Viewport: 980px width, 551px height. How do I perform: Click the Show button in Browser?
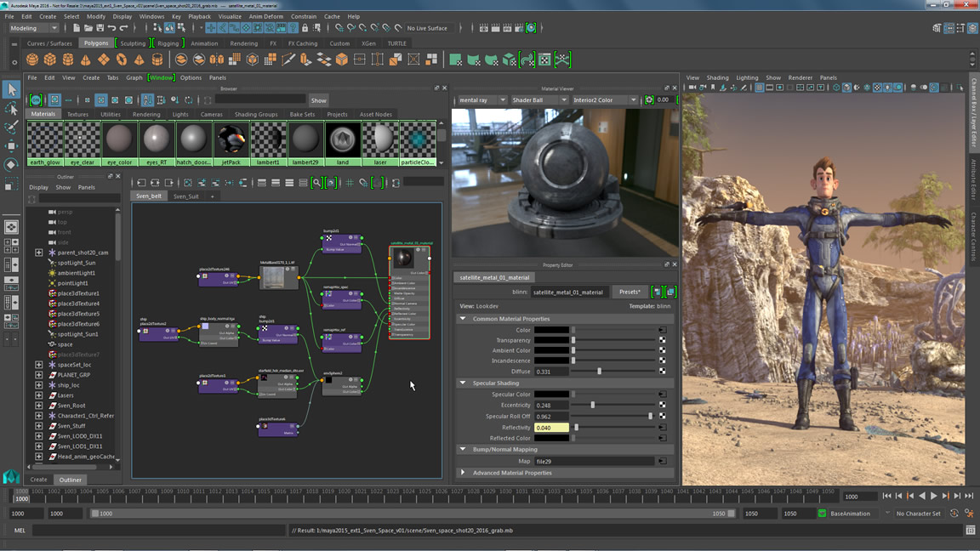click(x=318, y=100)
